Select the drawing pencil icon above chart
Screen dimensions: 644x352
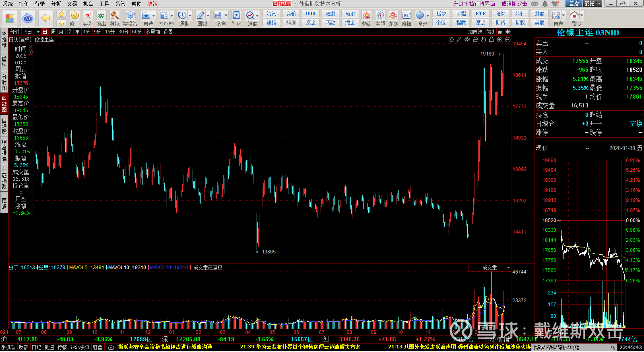pyautogui.click(x=459, y=39)
